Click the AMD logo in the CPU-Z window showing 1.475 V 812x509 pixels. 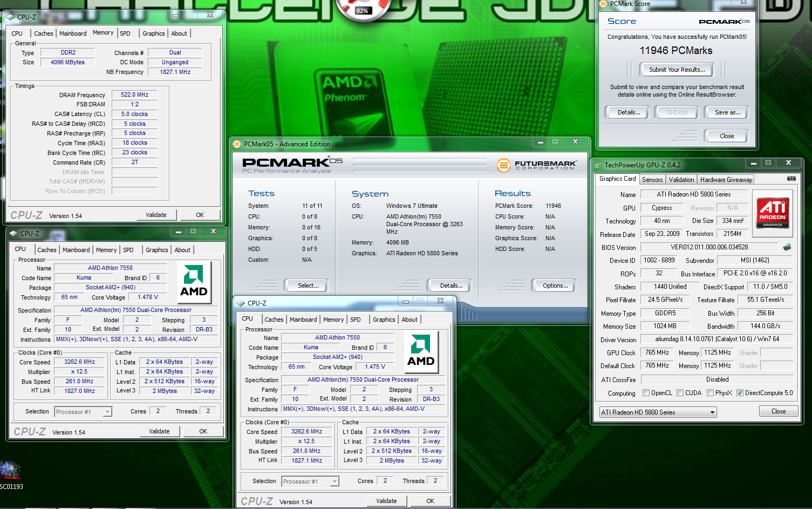pyautogui.click(x=421, y=352)
